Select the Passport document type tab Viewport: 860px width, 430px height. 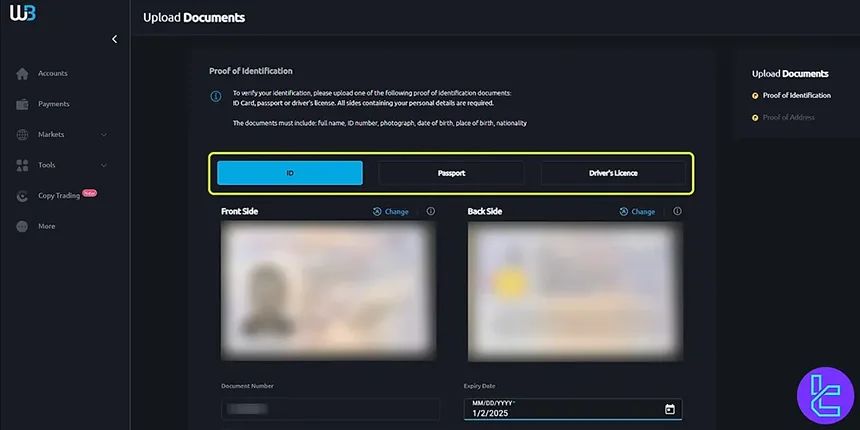[x=451, y=173]
